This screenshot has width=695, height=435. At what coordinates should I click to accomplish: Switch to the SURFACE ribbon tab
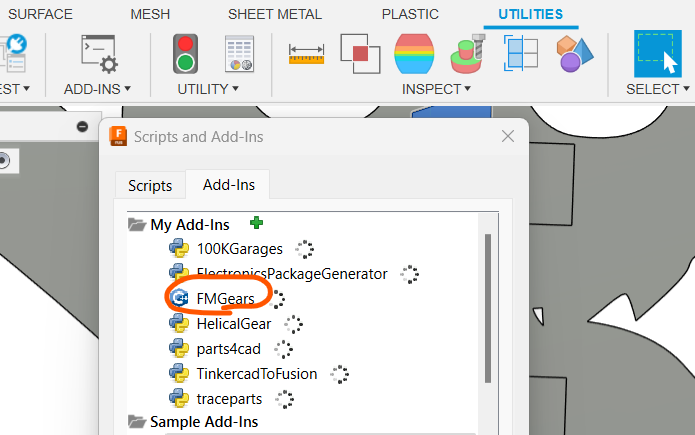tap(40, 14)
